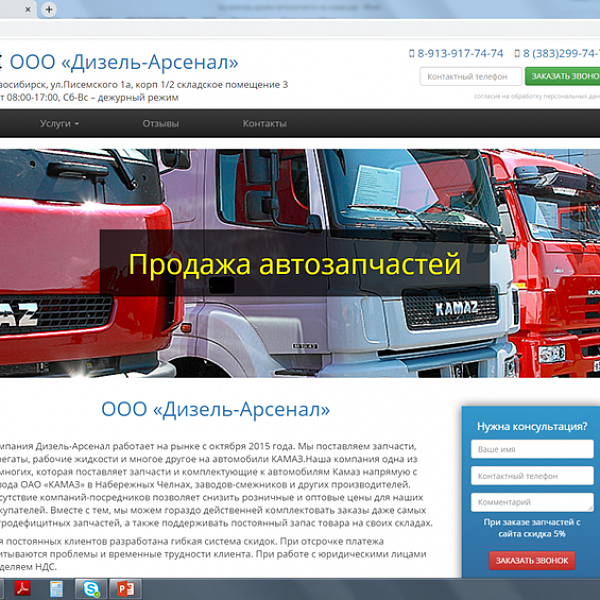600x600 pixels.
Task: Click the header Контактный телефон input field
Action: (468, 76)
